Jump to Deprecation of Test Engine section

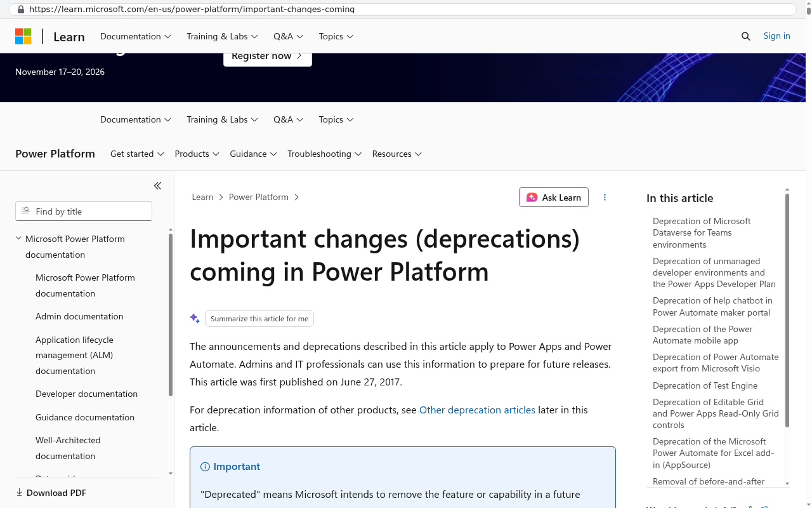coord(705,385)
